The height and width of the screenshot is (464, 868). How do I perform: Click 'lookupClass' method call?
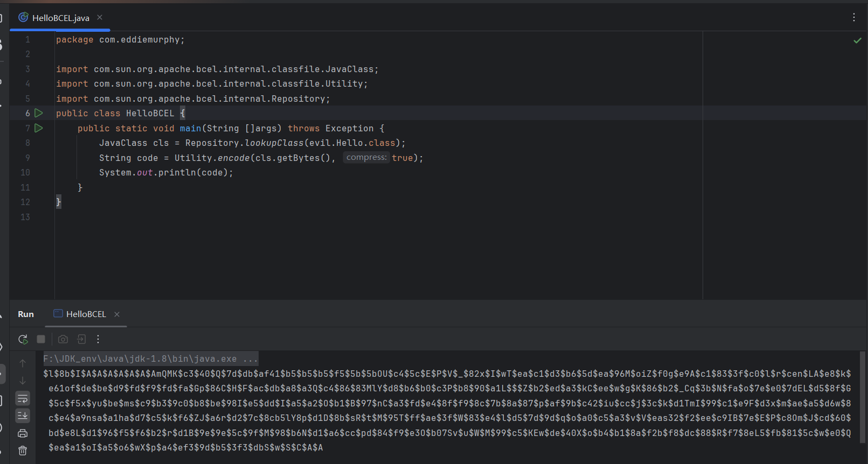[x=274, y=143]
